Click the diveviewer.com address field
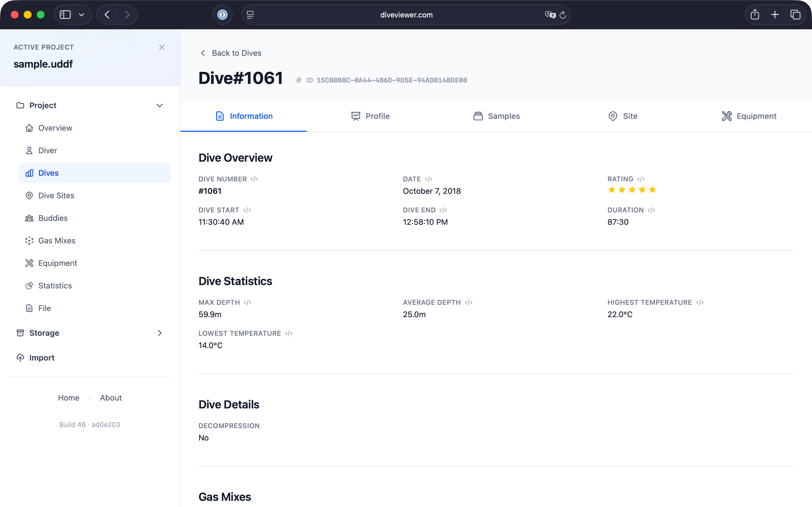812x507 pixels. [x=406, y=15]
